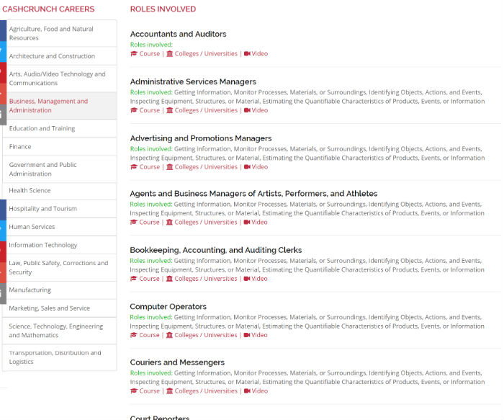Select Science, Technology, Engineering and Mathematics category
504x420 pixels.
[60, 331]
